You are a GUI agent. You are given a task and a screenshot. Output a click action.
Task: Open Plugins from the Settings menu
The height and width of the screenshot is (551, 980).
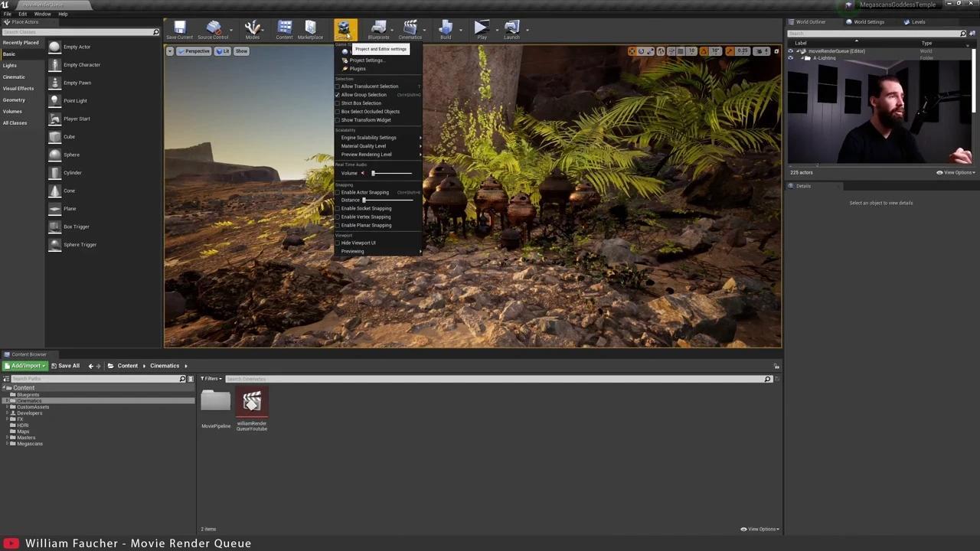pyautogui.click(x=357, y=68)
